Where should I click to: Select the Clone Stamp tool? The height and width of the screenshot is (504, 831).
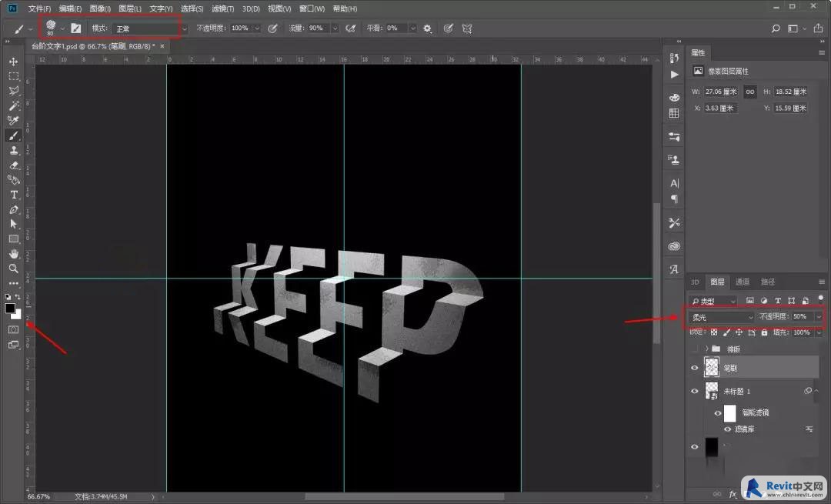tap(14, 151)
